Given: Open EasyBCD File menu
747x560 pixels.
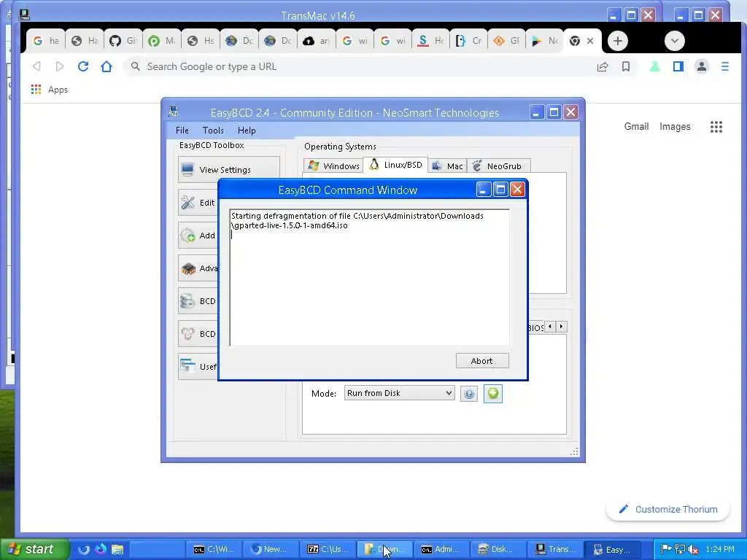Looking at the screenshot, I should (182, 131).
